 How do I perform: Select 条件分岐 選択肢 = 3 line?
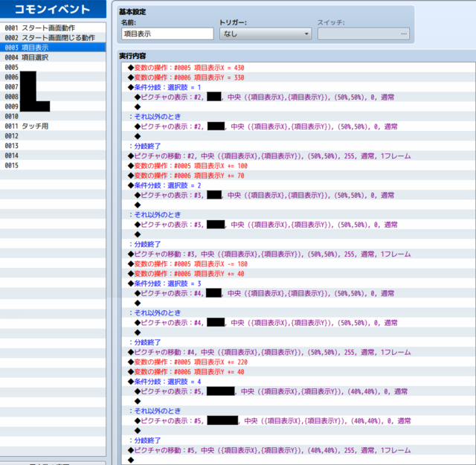pos(299,283)
